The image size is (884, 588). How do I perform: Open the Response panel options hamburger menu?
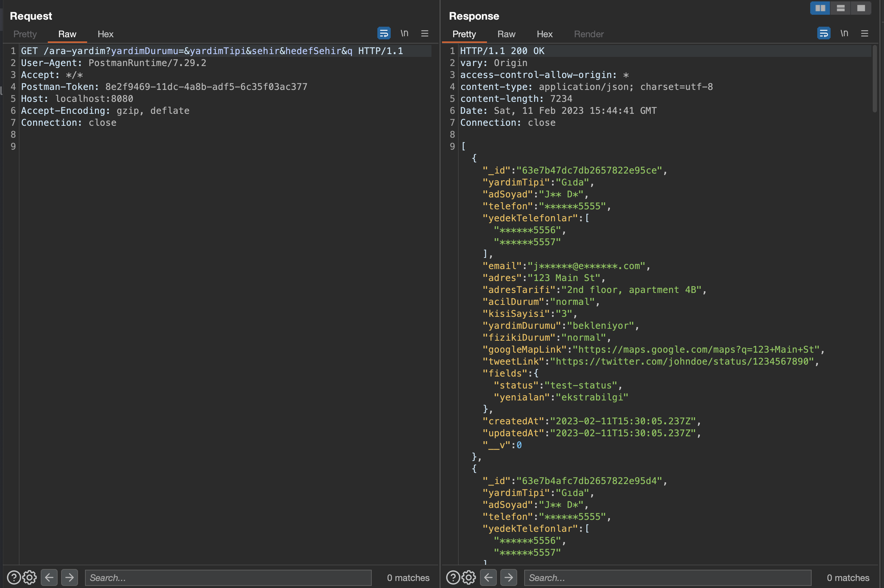[865, 33]
